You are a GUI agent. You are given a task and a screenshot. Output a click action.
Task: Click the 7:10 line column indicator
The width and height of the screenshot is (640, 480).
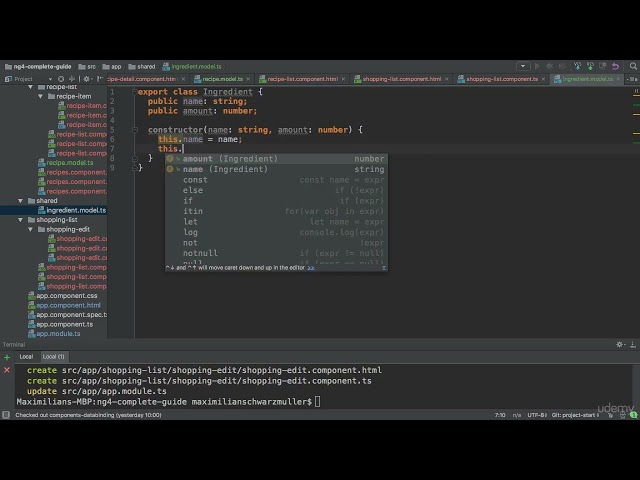pos(500,415)
